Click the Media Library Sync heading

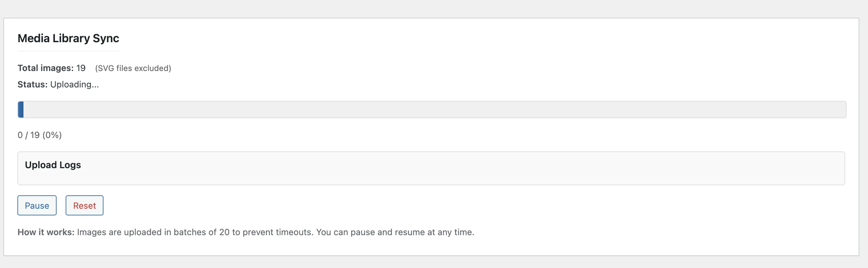68,39
